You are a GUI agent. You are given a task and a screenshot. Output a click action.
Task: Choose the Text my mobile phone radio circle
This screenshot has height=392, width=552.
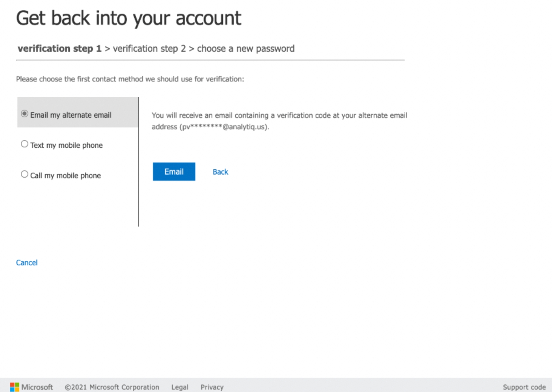[x=25, y=144]
